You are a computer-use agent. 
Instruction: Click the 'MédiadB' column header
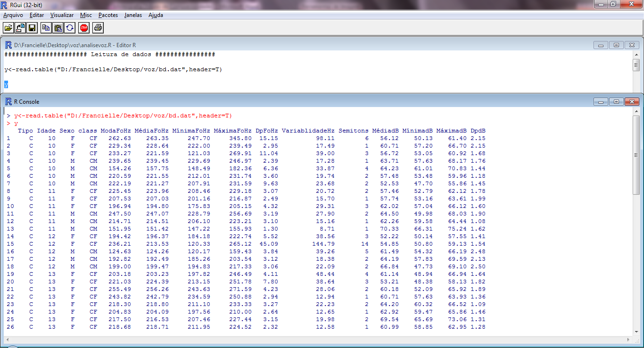coord(386,131)
